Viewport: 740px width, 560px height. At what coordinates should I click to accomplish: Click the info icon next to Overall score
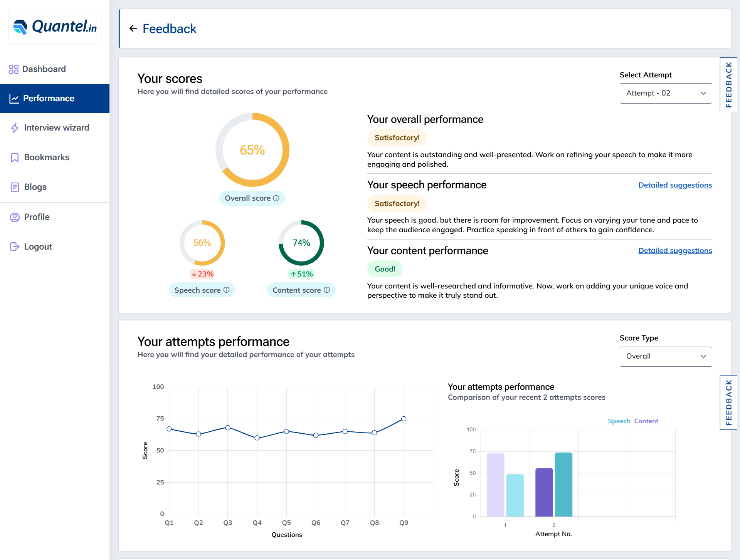click(x=276, y=198)
